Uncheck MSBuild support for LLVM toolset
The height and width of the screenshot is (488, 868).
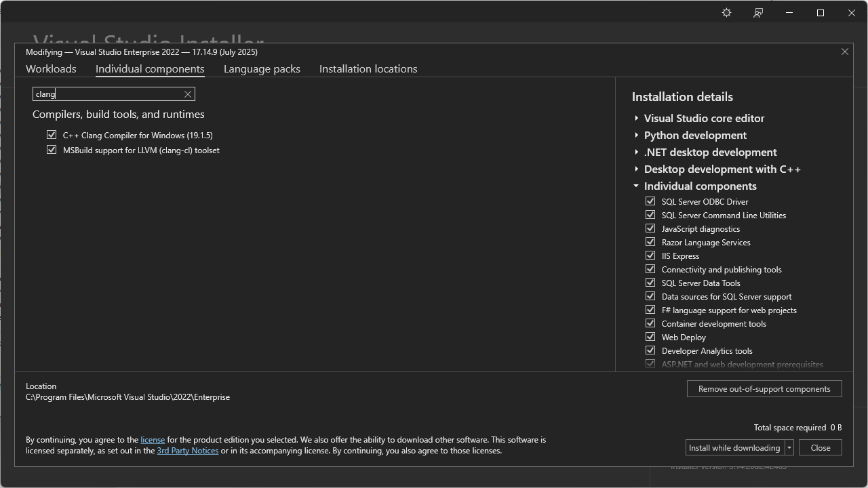[52, 150]
